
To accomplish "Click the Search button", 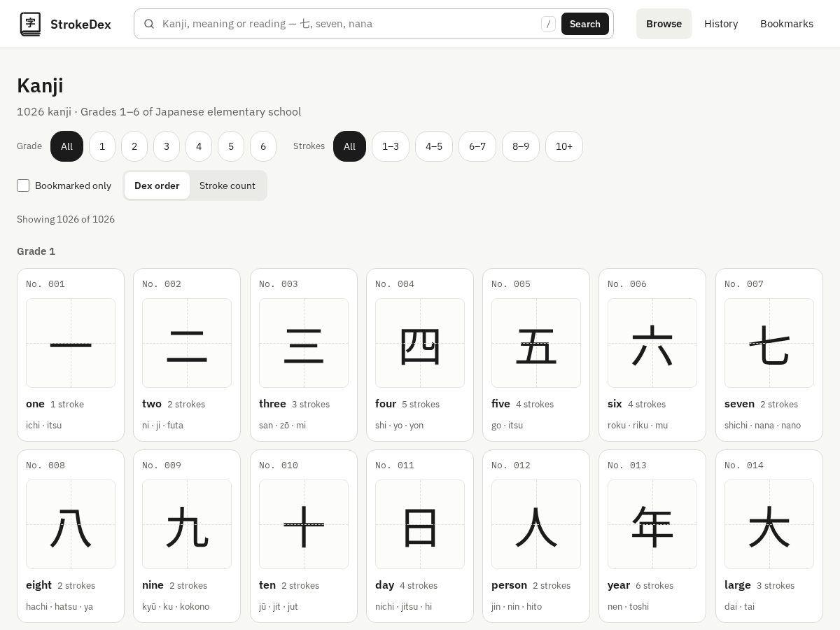I will click(x=585, y=24).
